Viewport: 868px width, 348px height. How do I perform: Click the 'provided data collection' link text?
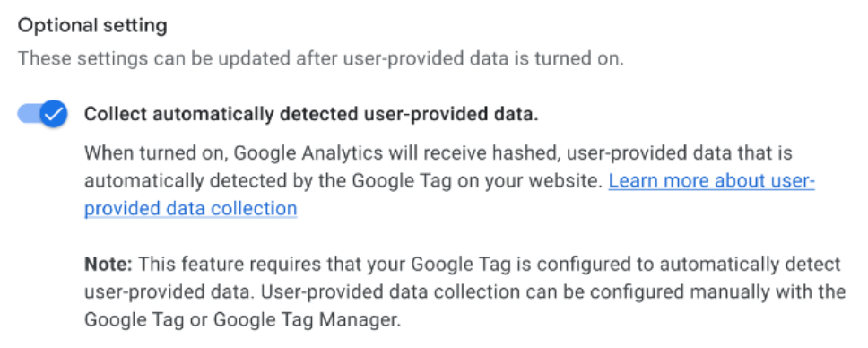pyautogui.click(x=190, y=209)
